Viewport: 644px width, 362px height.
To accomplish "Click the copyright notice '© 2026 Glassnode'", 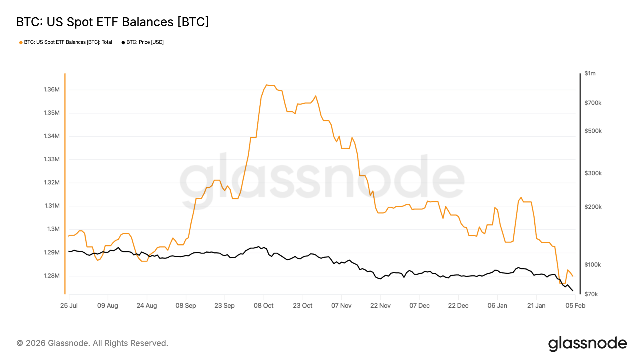I will click(92, 343).
